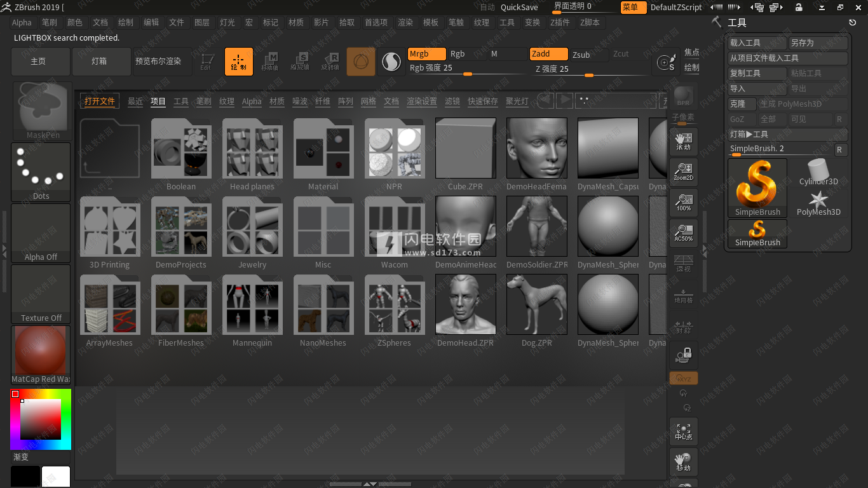Click the 滚动 scroll hand icon
868x488 pixels.
(x=684, y=142)
